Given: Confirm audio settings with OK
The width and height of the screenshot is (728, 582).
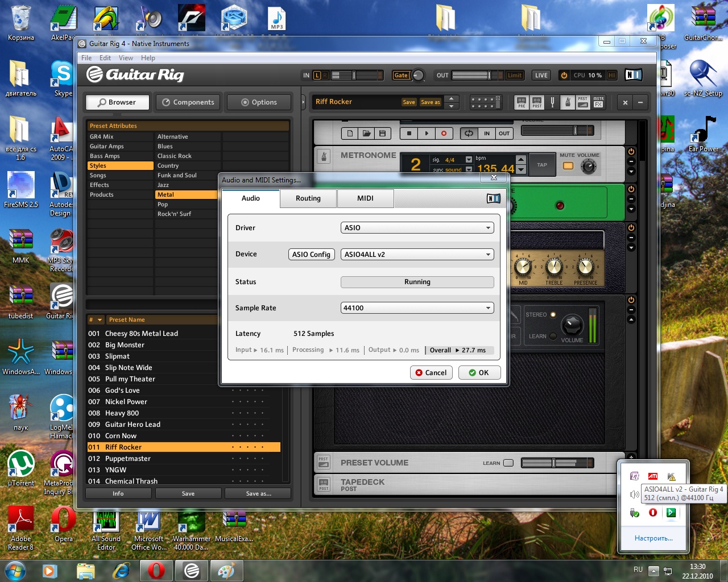Looking at the screenshot, I should pos(479,373).
